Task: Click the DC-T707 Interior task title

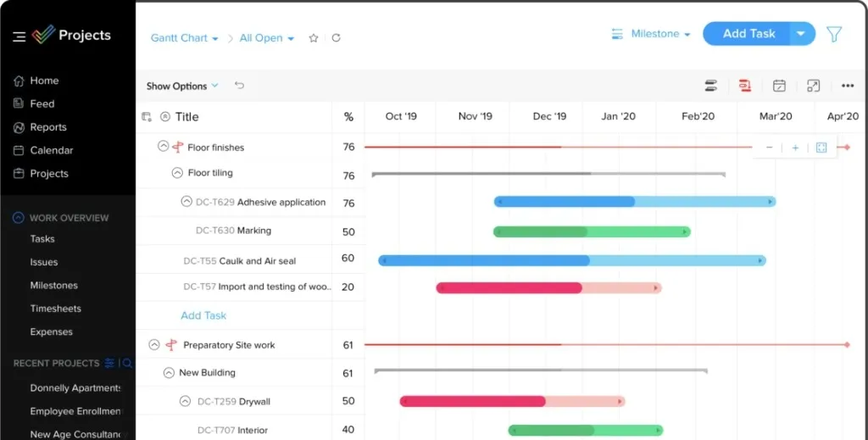Action: click(x=232, y=430)
